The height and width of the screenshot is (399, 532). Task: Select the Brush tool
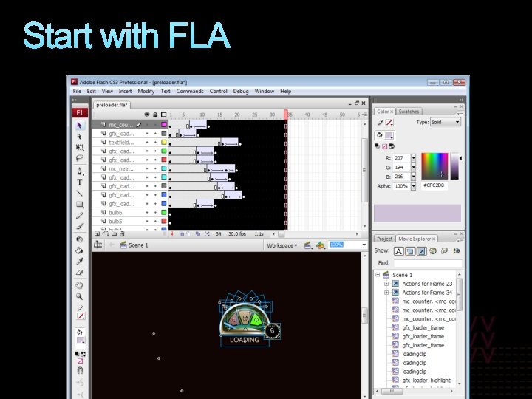pyautogui.click(x=79, y=226)
